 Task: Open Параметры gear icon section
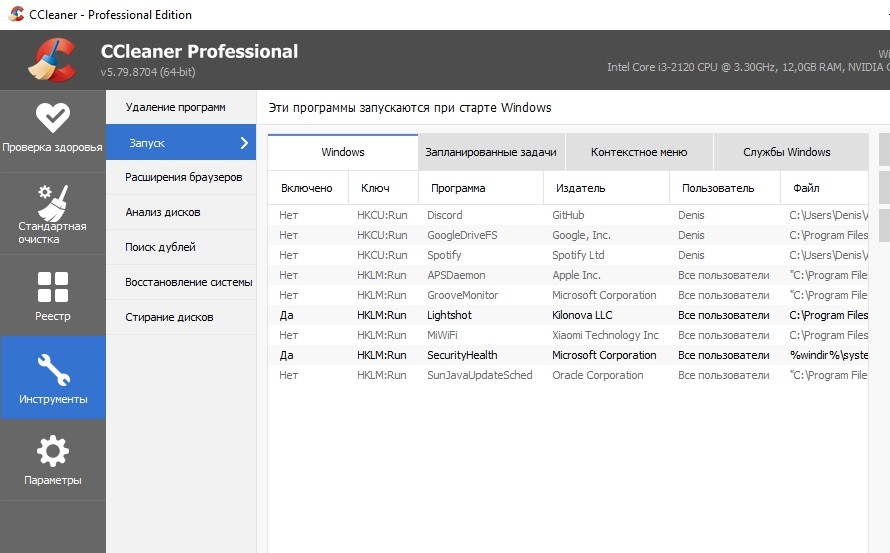[52, 460]
